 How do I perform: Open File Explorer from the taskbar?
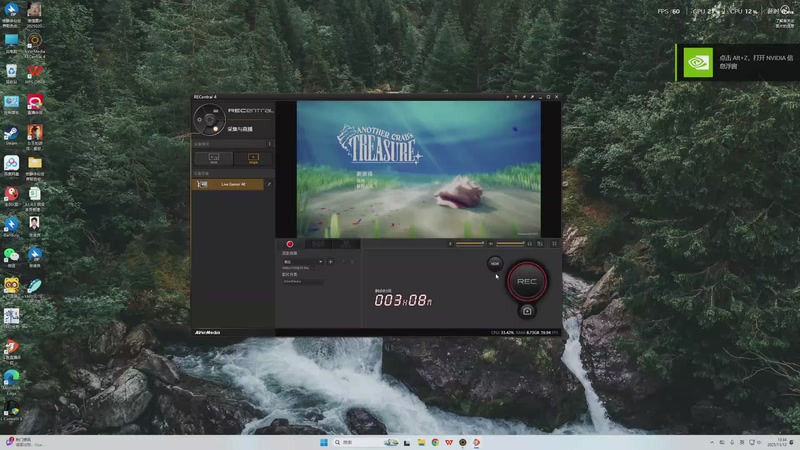pyautogui.click(x=421, y=442)
